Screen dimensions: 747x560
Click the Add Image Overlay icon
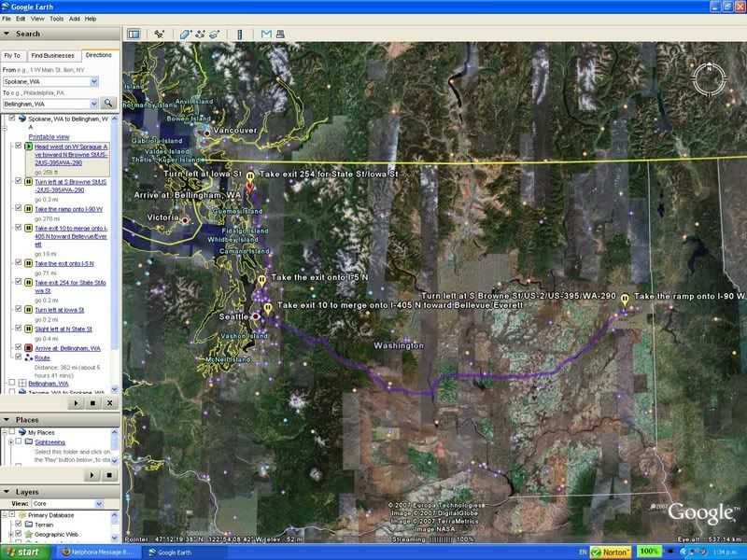click(x=214, y=35)
